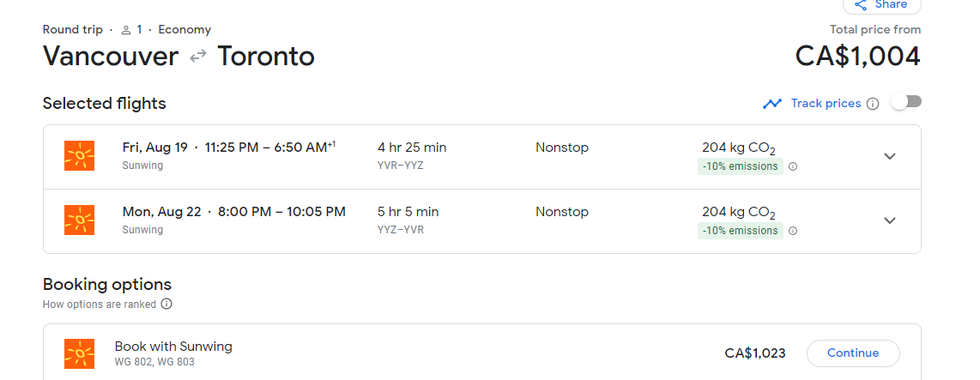Click the CA$1,004 total price

pos(857,56)
